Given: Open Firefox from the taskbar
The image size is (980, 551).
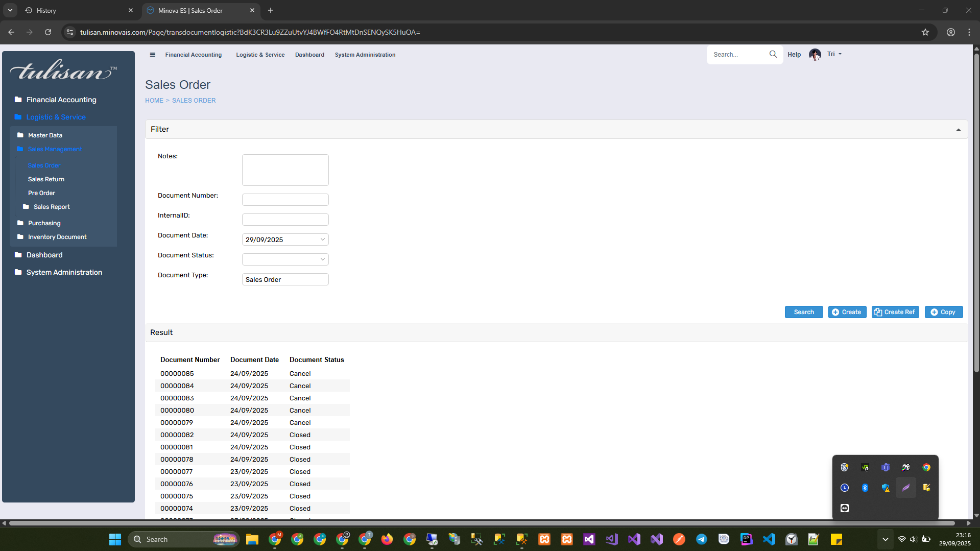Looking at the screenshot, I should 387,539.
